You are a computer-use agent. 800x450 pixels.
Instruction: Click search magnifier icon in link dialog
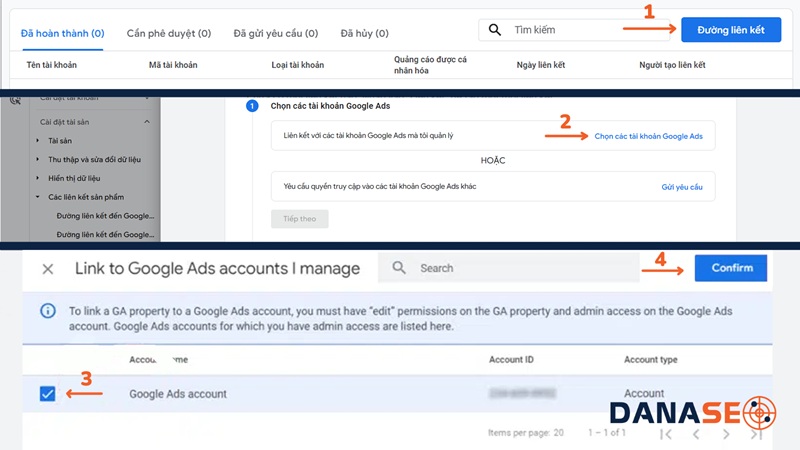399,268
